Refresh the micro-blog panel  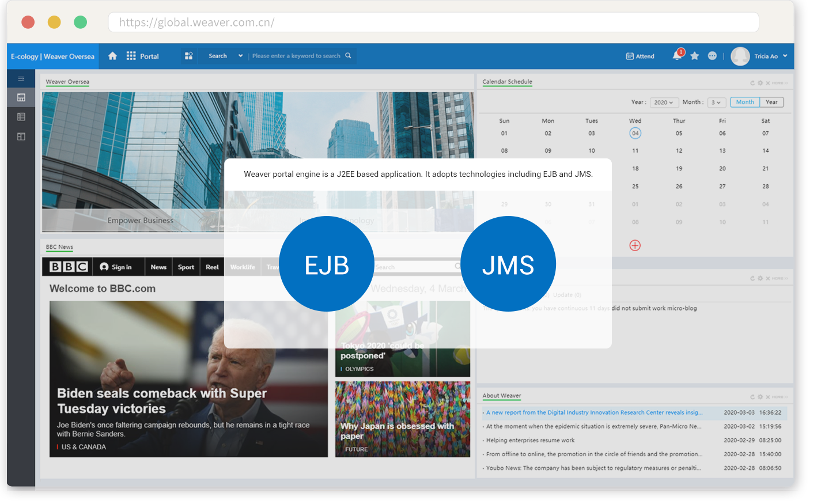(752, 278)
